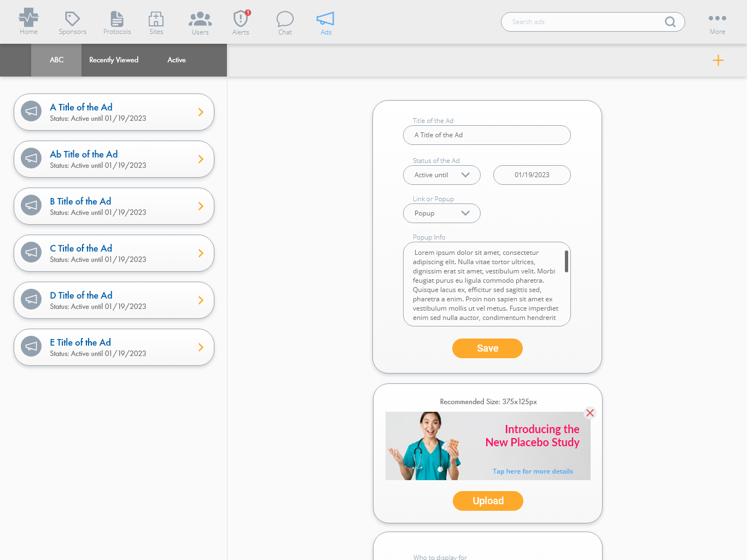Click the Popup Info text scrollbar
747x560 pixels.
point(566,261)
